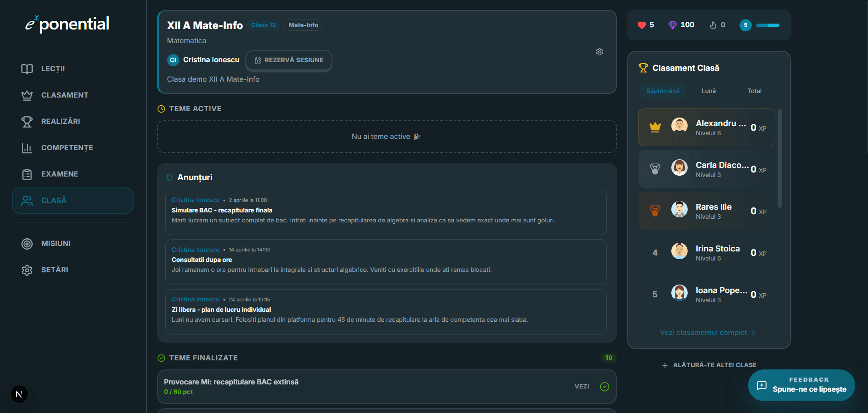
Task: Click the Teme Finalizate check icon
Action: coord(161,358)
